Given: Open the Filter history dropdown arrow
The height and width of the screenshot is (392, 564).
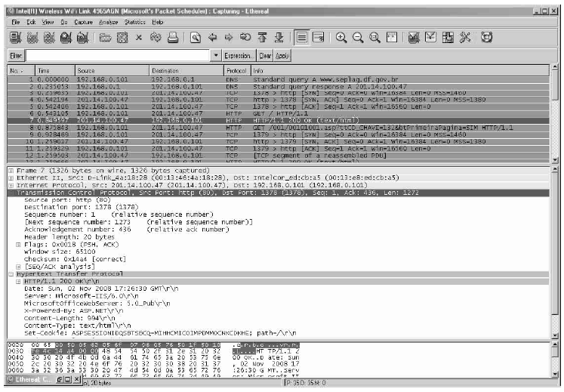Looking at the screenshot, I should click(216, 56).
